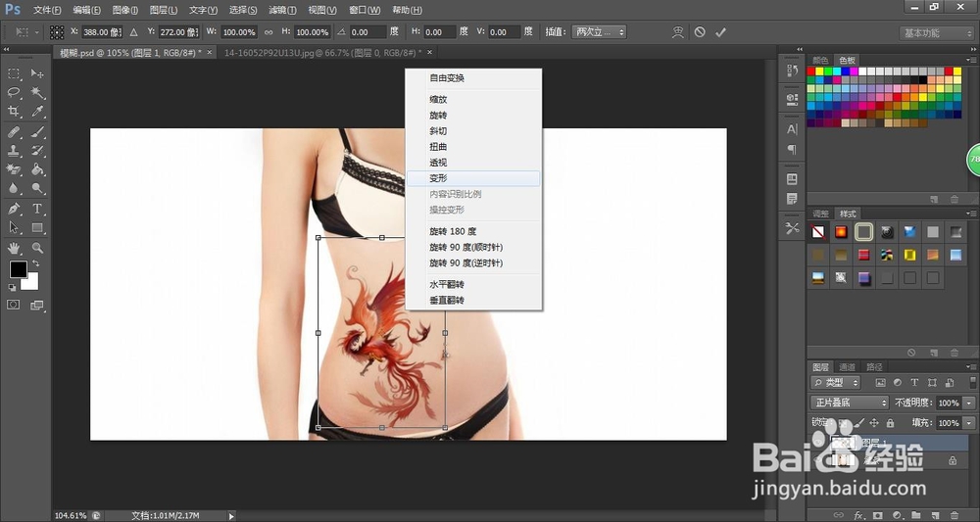Expand the collapsed left tools panel arrows
Image resolution: width=980 pixels, height=522 pixels.
tap(6, 49)
